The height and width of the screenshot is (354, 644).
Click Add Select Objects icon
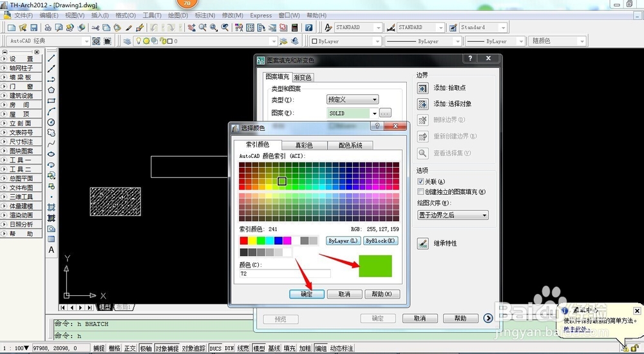tap(422, 104)
